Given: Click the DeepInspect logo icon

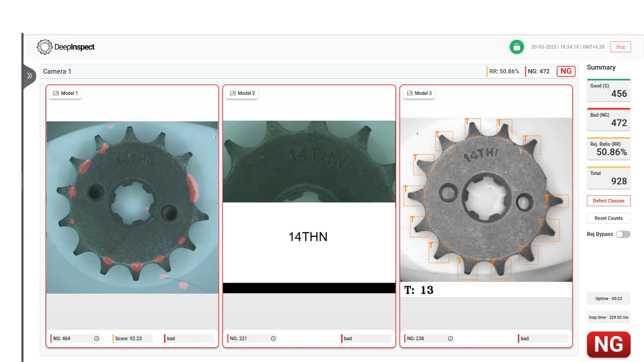Looking at the screenshot, I should 44,47.
